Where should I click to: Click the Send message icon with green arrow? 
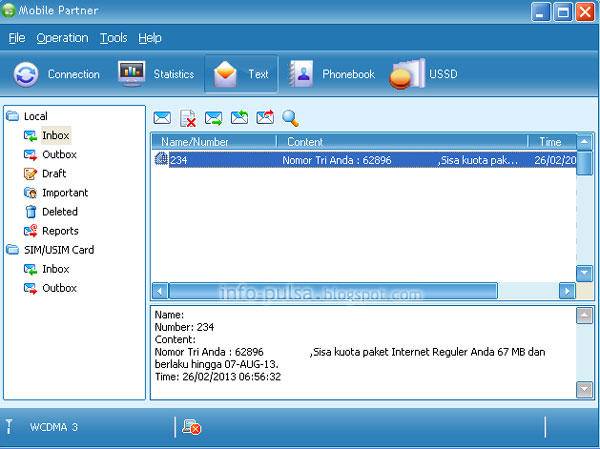pyautogui.click(x=214, y=118)
